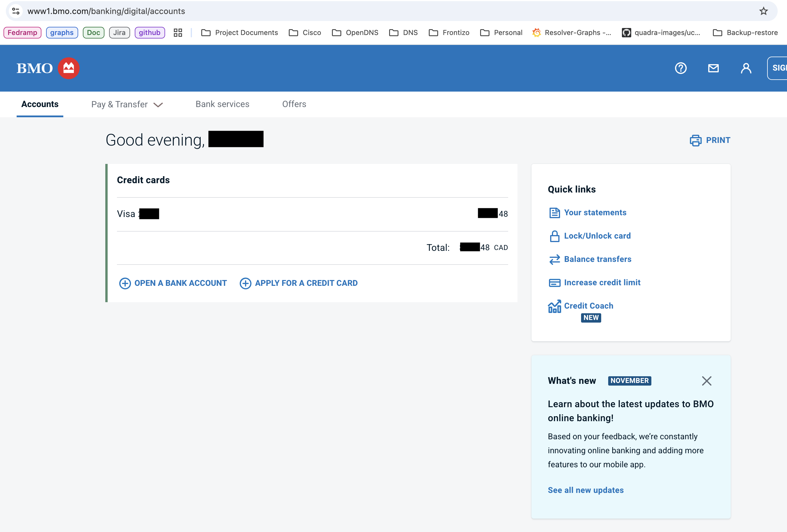Open the tab groups grid icon in bookmarks bar

click(x=178, y=32)
